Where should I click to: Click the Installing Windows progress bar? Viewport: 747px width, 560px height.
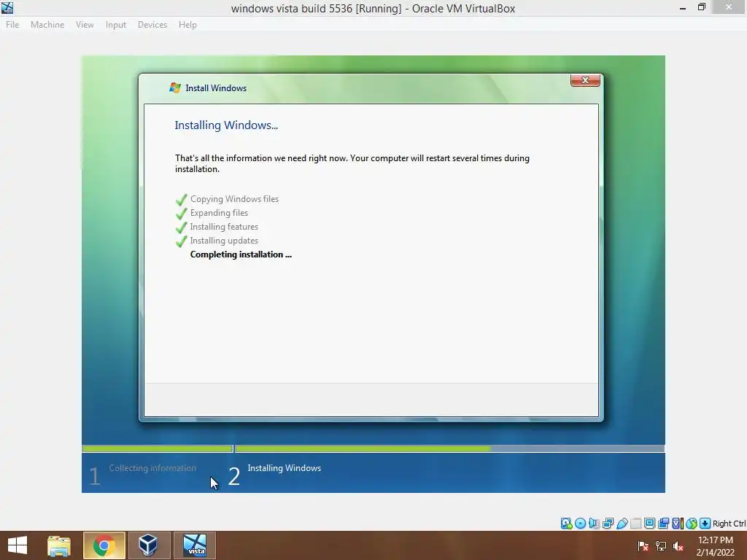(x=449, y=448)
